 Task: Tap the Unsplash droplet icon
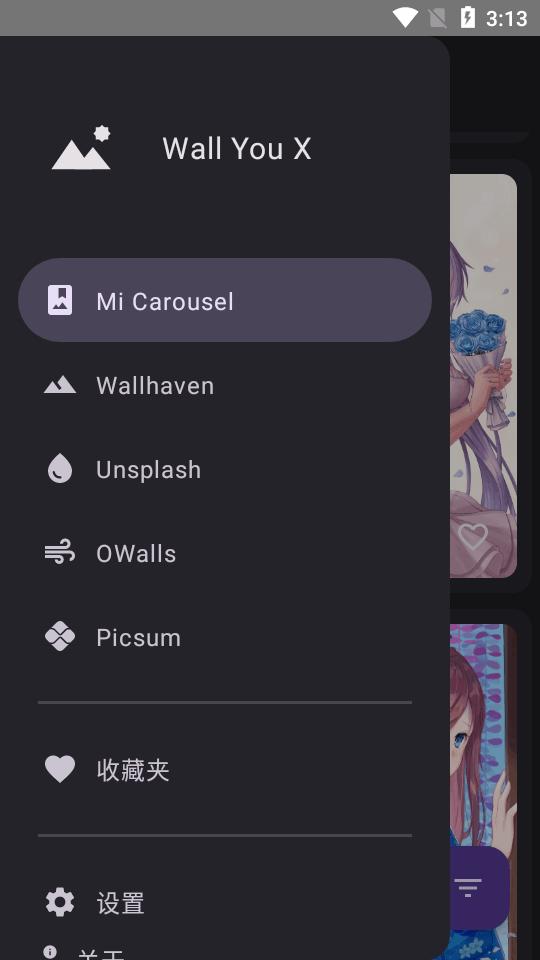[60, 469]
